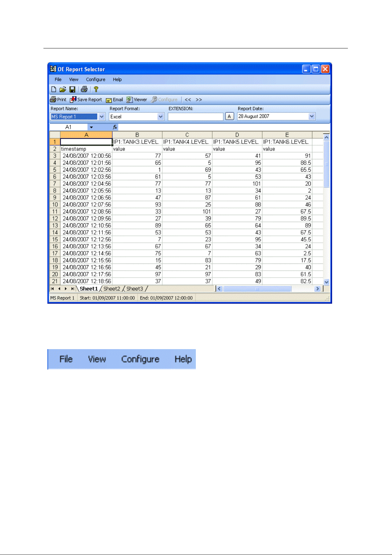Switch to the Sheet3 tab
392x555 pixels.
click(x=135, y=289)
